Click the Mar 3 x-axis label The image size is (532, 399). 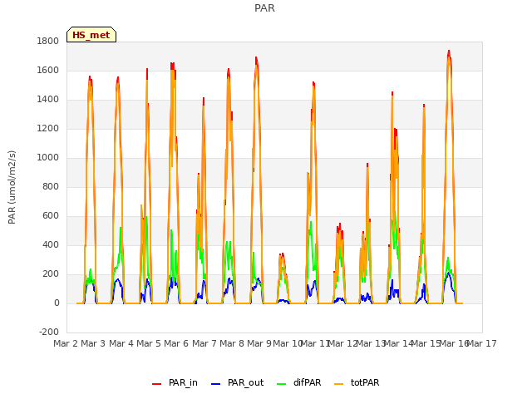click(93, 343)
